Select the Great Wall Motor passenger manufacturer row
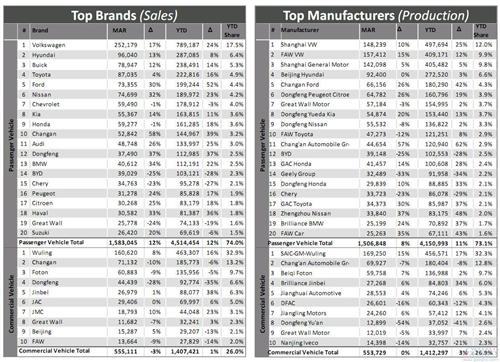Image resolution: width=500 pixels, height=362 pixels. click(383, 104)
